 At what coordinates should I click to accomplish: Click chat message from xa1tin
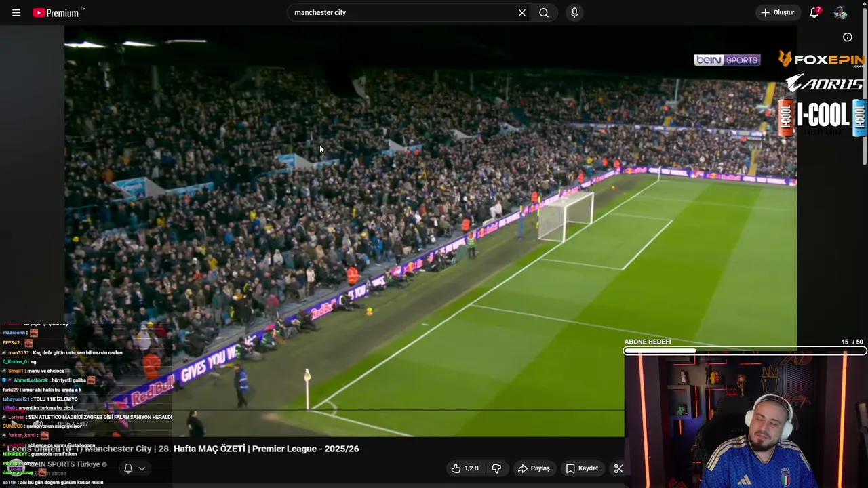pyautogui.click(x=53, y=483)
